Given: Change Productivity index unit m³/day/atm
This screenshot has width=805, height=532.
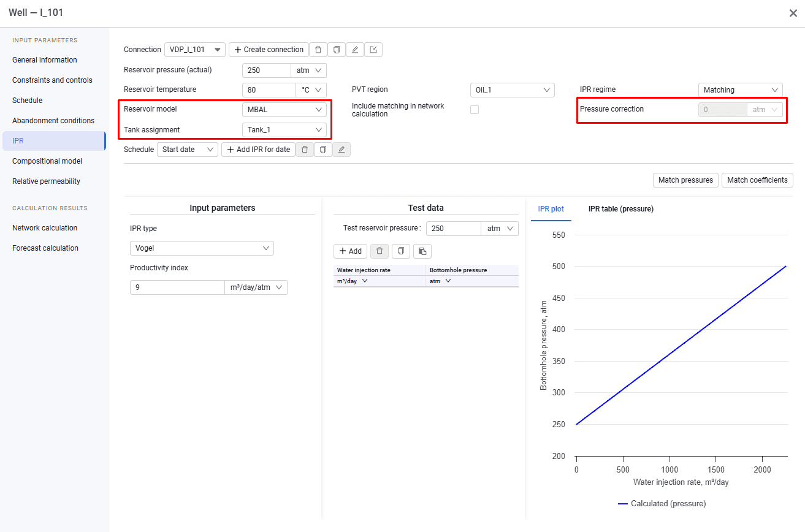Looking at the screenshot, I should click(256, 287).
